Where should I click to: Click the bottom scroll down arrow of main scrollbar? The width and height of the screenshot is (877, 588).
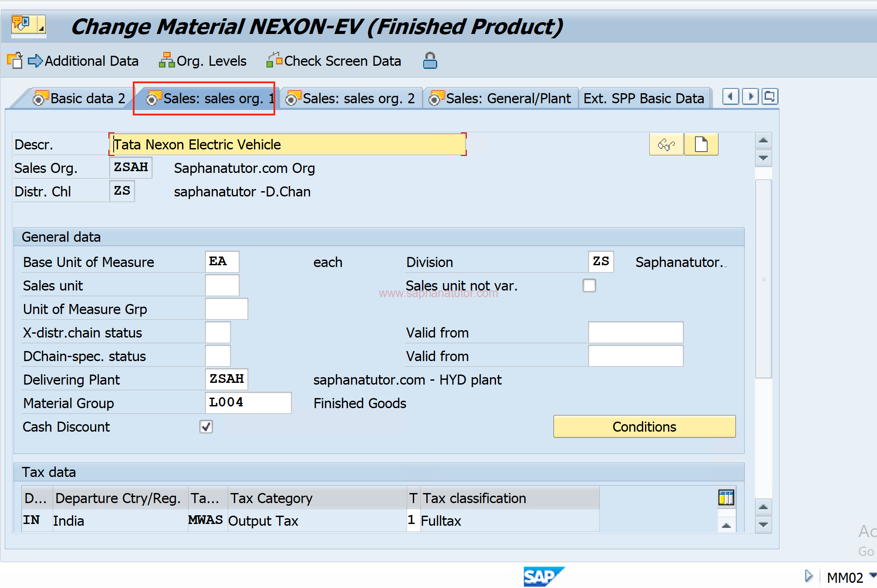(763, 525)
